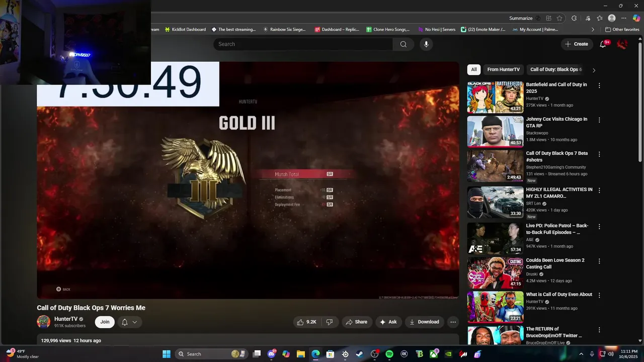Open the HunterTV channel avatar

[44, 322]
